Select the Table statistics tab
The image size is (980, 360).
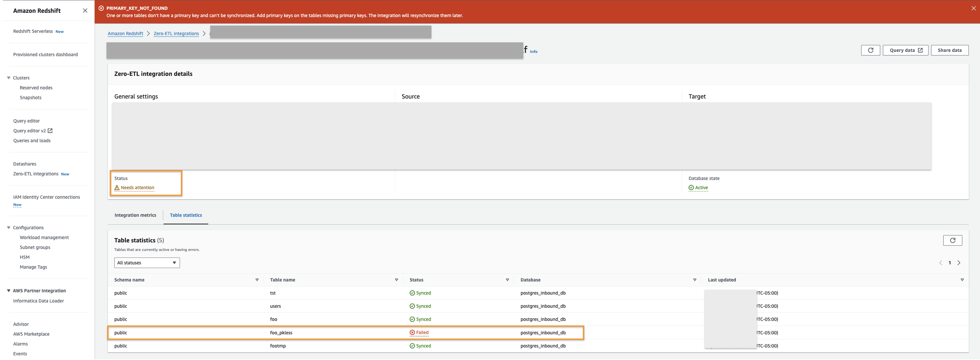[186, 215]
